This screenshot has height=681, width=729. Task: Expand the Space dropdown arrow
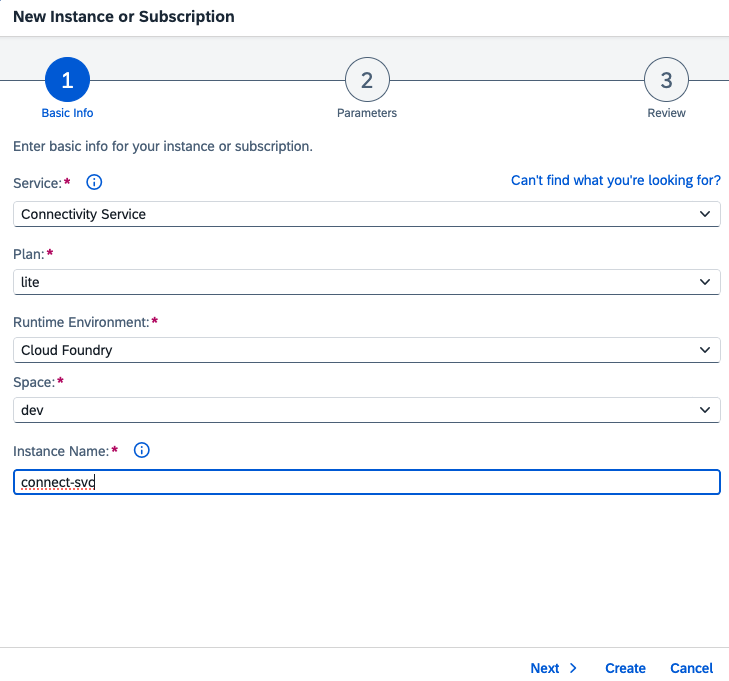[x=706, y=410]
